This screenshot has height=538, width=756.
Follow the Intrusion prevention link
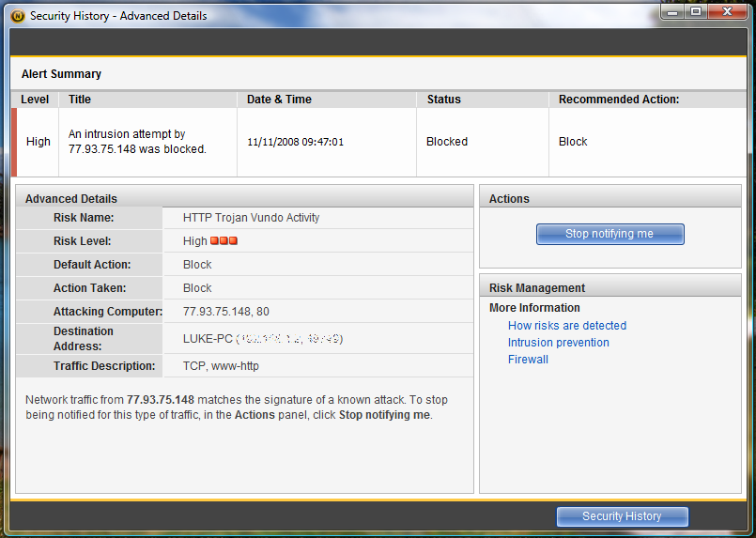(x=558, y=343)
